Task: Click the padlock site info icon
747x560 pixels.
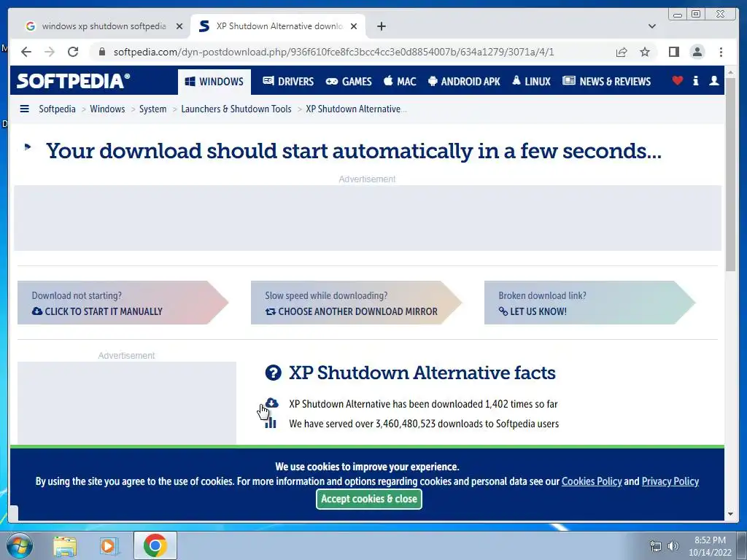Action: pos(102,52)
